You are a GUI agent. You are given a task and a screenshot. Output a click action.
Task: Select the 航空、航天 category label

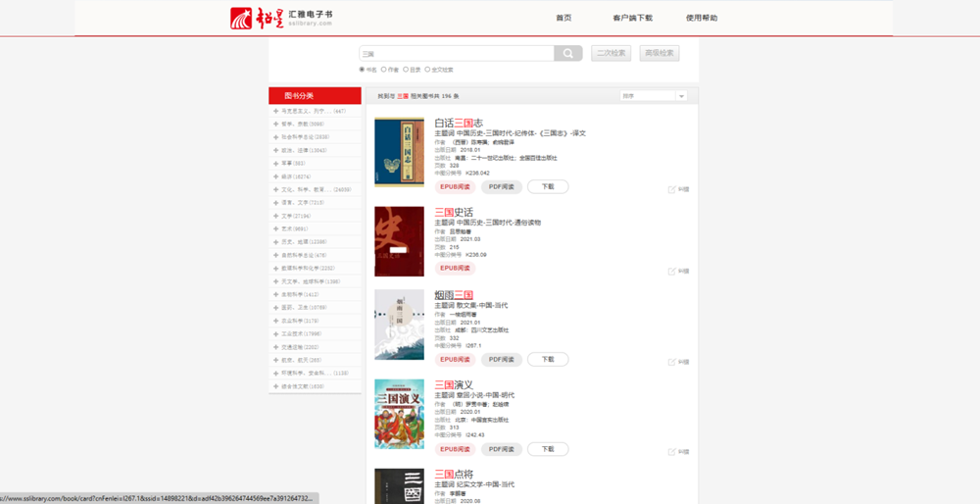pyautogui.click(x=301, y=360)
